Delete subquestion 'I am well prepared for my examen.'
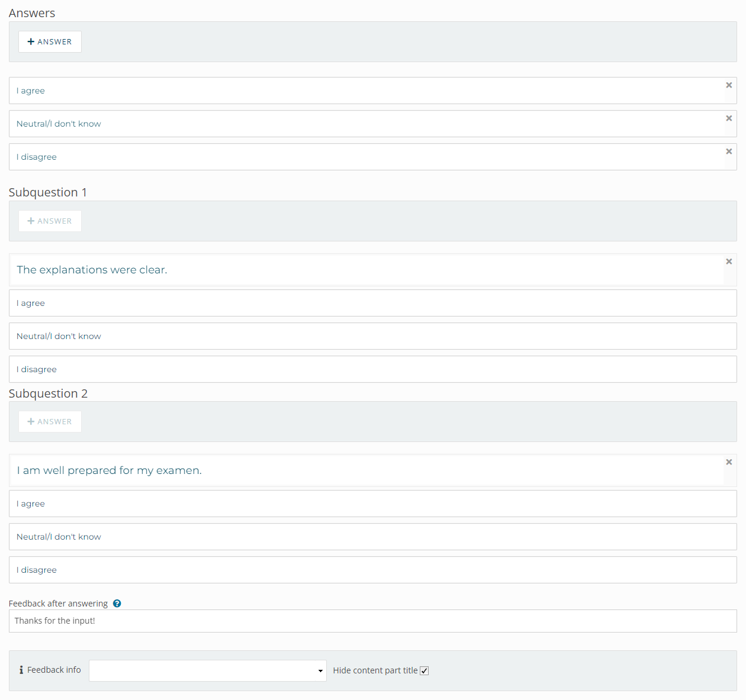The height and width of the screenshot is (700, 746). [729, 462]
